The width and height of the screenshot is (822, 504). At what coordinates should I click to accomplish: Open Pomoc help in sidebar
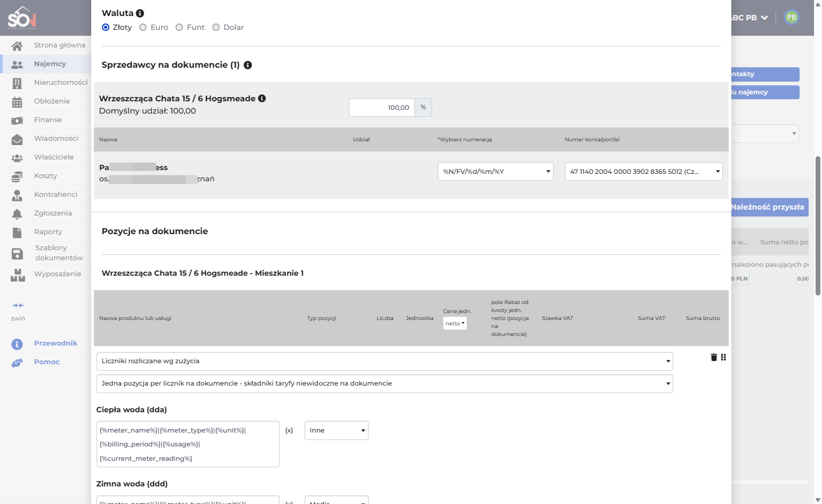coord(47,362)
